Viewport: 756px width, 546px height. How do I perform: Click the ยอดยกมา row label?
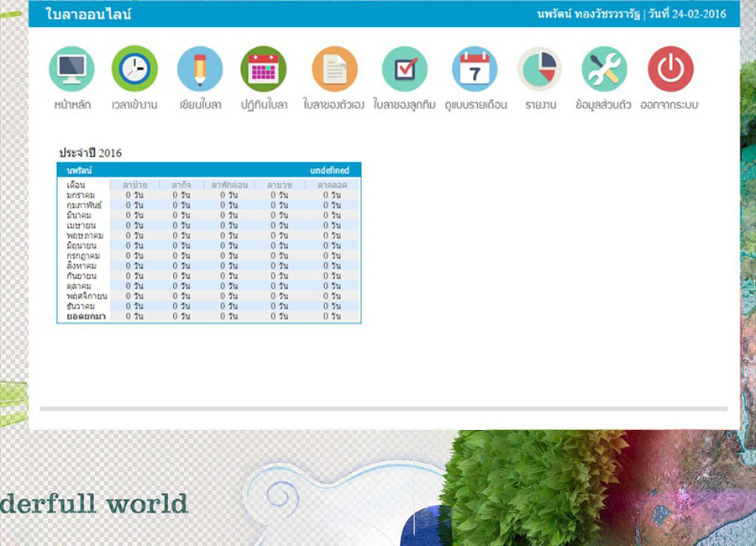click(x=86, y=317)
